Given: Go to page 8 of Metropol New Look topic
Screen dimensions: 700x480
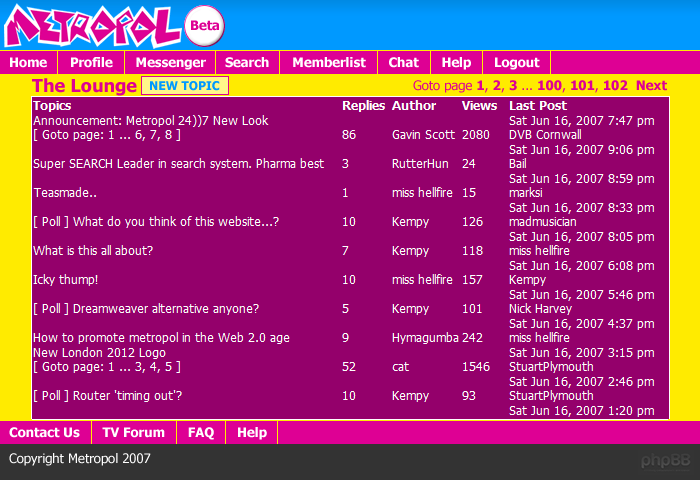Looking at the screenshot, I should pyautogui.click(x=168, y=135).
